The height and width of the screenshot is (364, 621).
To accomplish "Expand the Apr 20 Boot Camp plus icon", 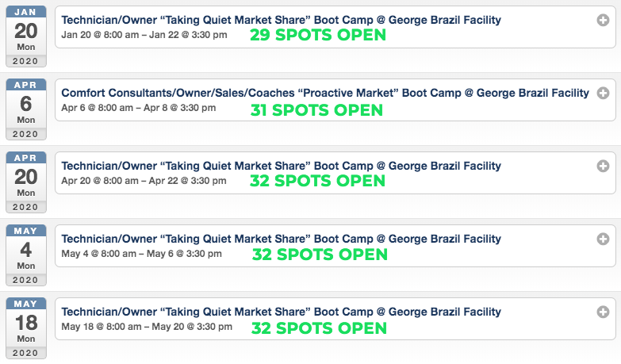I will coord(603,166).
